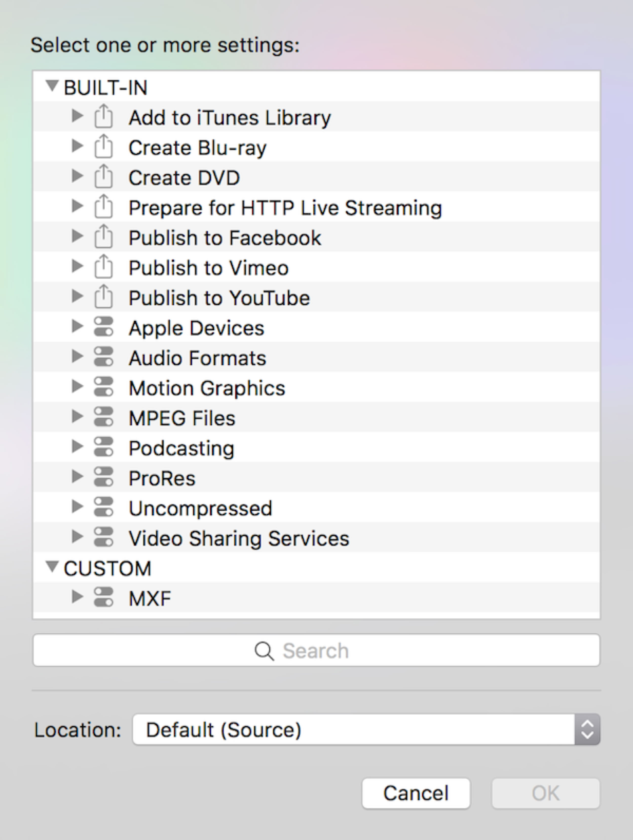Expand the Audio Formats group arrow
The image size is (633, 840).
pyautogui.click(x=77, y=357)
